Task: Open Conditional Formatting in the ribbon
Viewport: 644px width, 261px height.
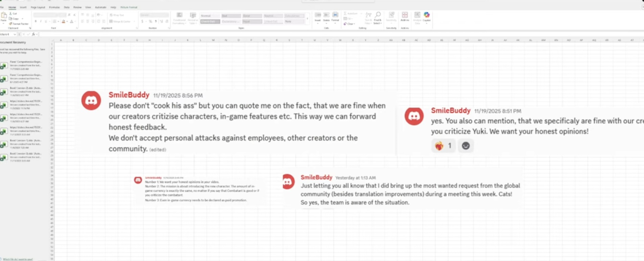Action: (179, 18)
